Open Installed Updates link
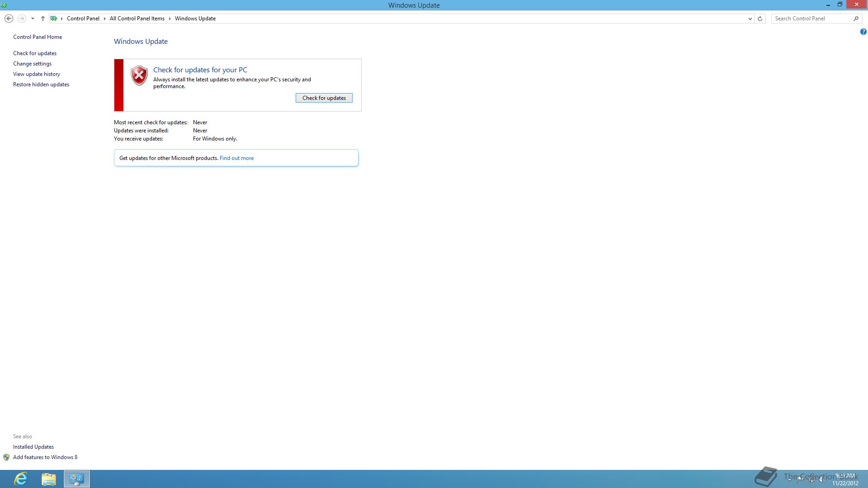The width and height of the screenshot is (868, 488). (x=33, y=447)
